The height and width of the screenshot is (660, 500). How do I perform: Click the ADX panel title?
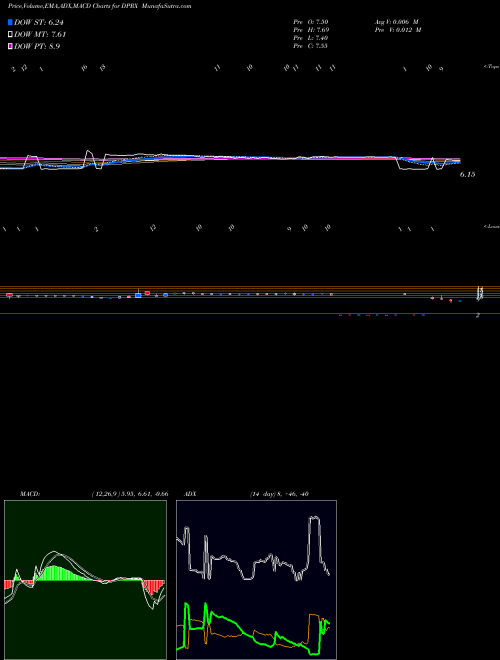pos(190,494)
